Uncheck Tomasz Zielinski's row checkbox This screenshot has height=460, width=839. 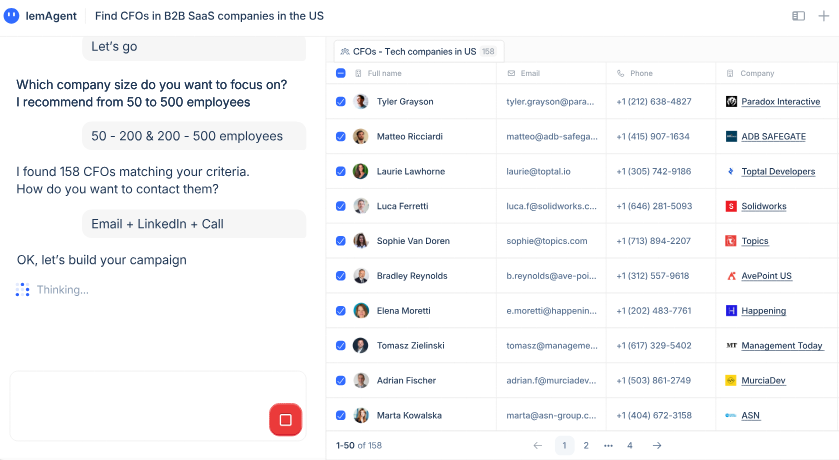point(341,346)
